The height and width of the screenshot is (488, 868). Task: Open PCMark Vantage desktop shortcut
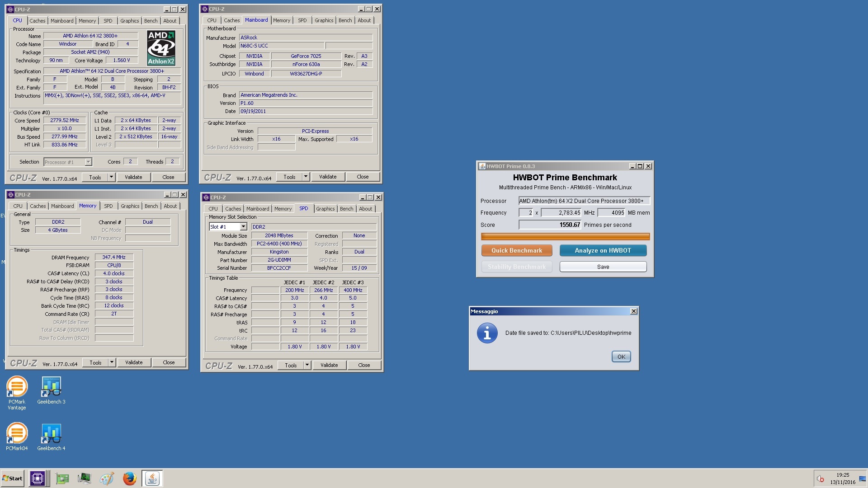[x=17, y=392]
